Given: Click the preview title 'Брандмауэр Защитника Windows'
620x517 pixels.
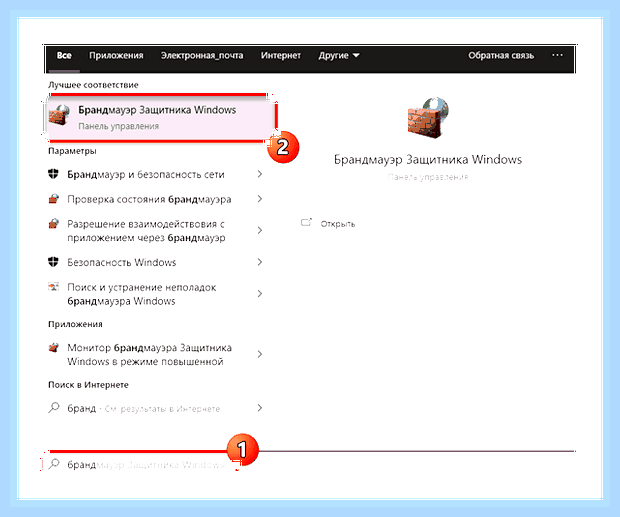Looking at the screenshot, I should pos(428,160).
